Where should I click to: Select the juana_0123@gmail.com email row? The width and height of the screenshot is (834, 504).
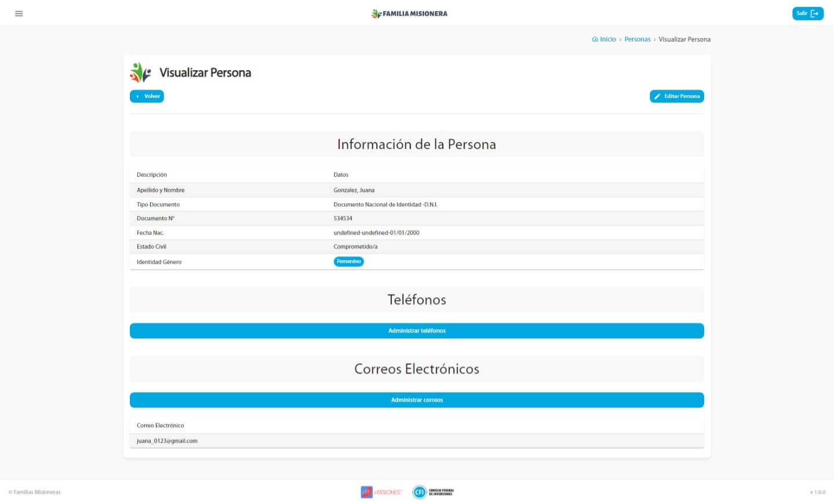167,441
